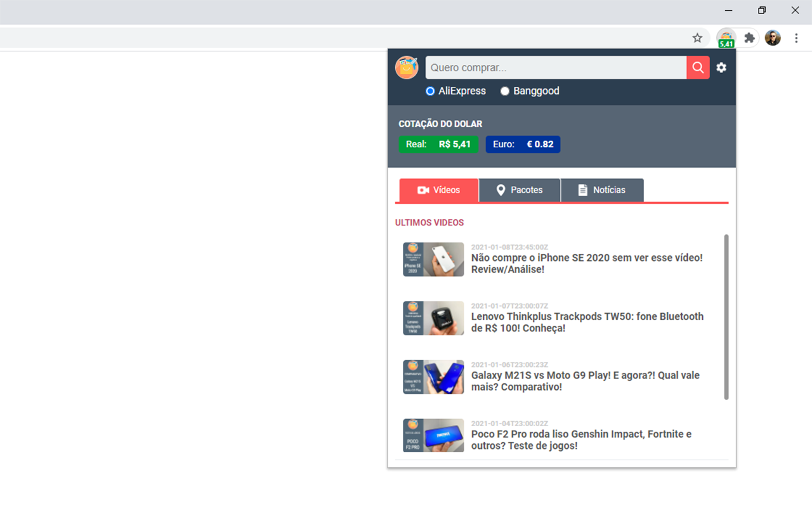Focus the 'Quero comprar...' search field
The width and height of the screenshot is (812, 508).
(556, 67)
